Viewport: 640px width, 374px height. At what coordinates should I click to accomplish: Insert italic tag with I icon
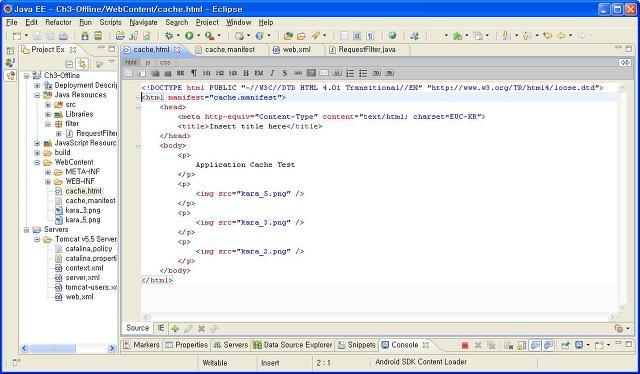click(x=272, y=73)
